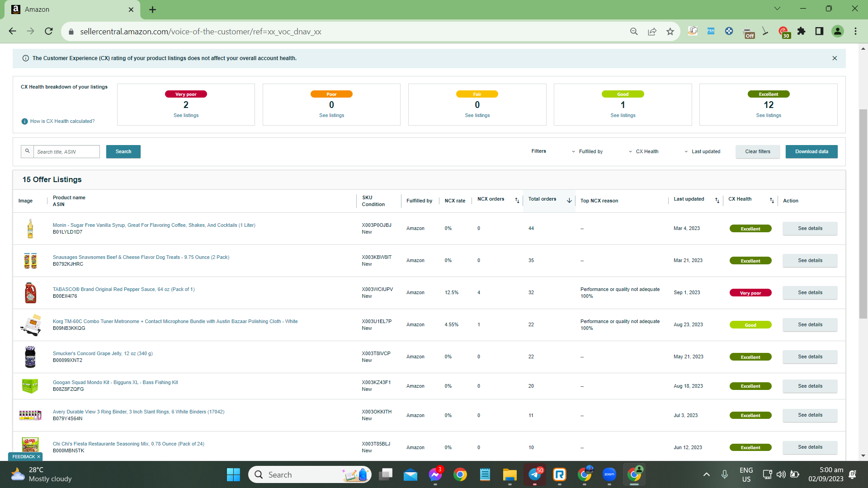Open a new browser tab

(x=152, y=9)
